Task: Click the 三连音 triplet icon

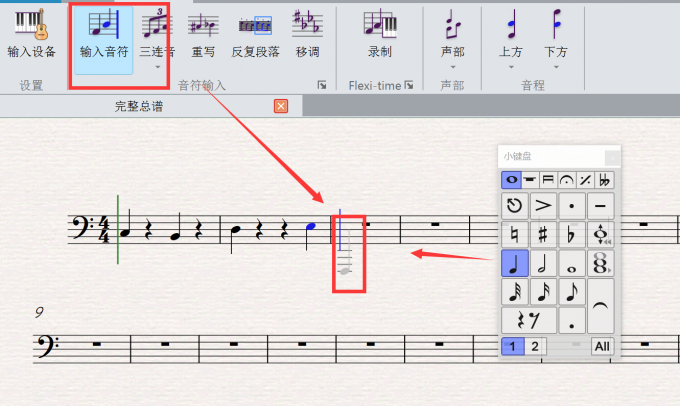Action: (157, 25)
